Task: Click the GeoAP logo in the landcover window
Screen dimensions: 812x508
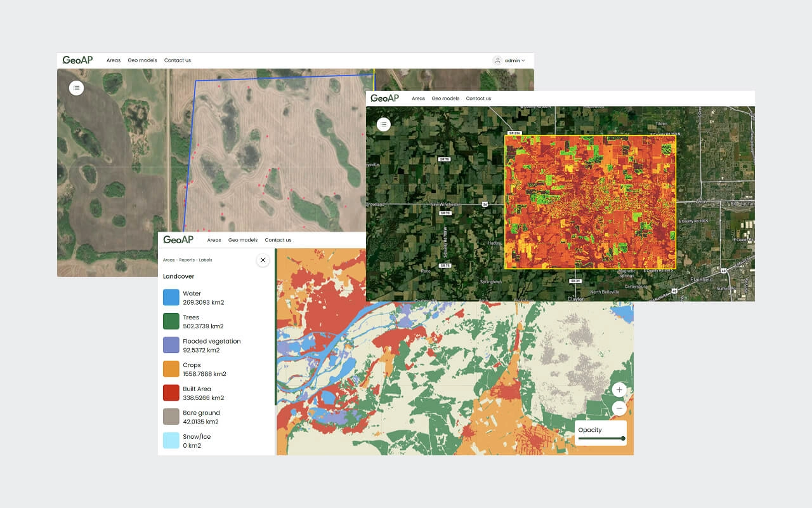Action: click(178, 240)
